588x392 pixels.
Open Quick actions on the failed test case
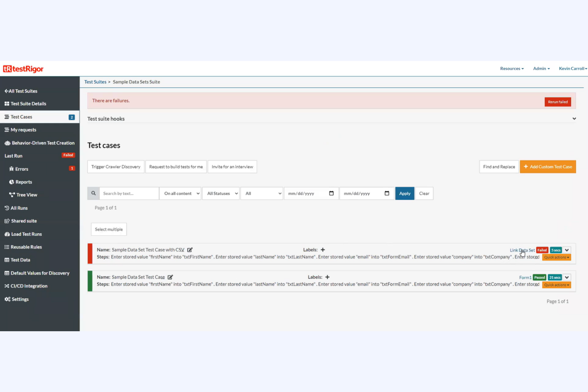point(556,257)
